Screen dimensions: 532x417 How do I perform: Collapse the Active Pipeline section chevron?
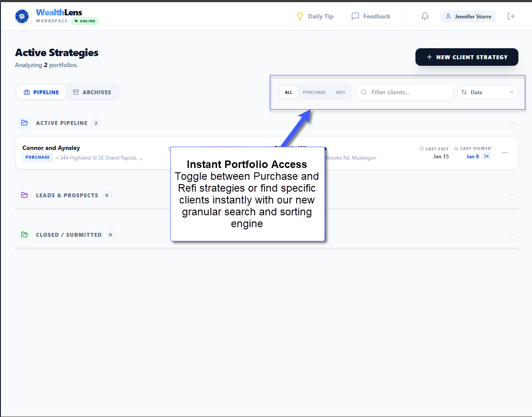512,123
